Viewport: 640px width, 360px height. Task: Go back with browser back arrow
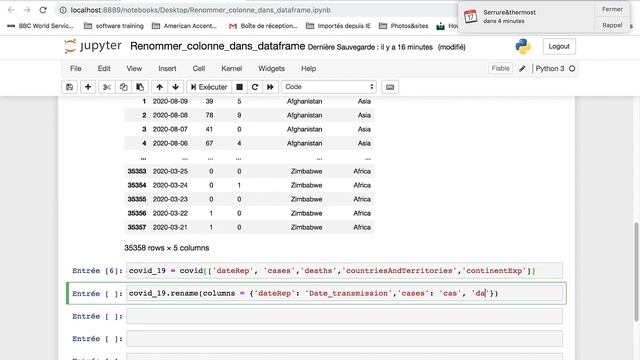pos(11,10)
